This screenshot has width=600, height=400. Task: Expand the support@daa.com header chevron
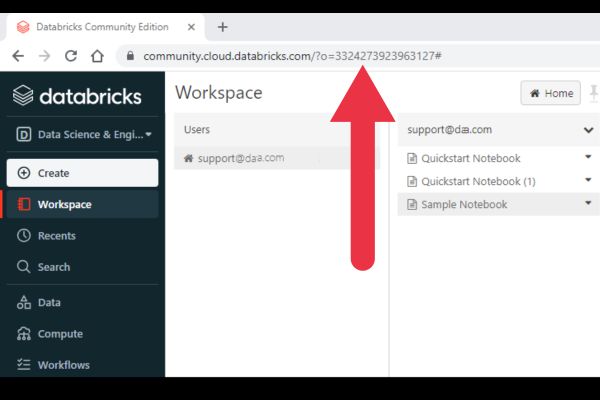click(x=589, y=130)
